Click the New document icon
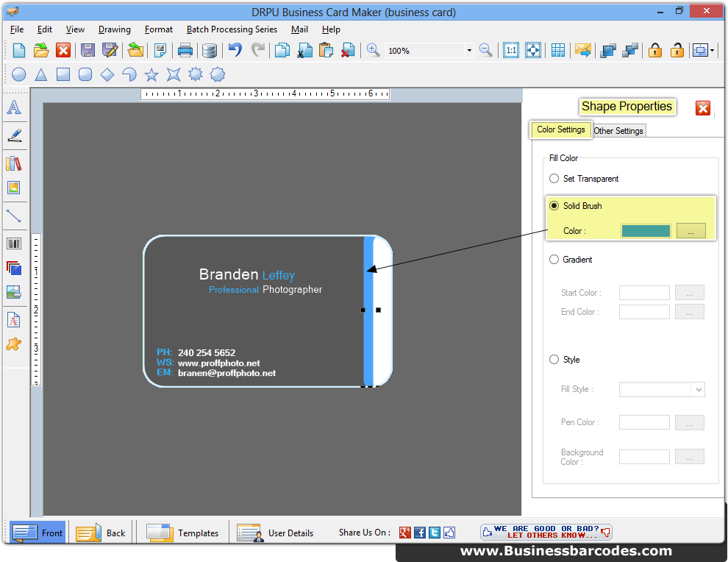The width and height of the screenshot is (728, 562). (x=19, y=50)
